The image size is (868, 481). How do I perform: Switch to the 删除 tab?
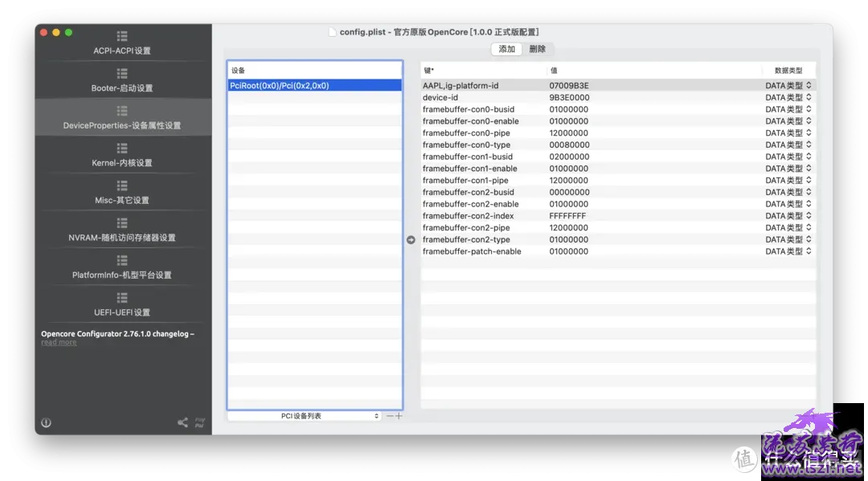coord(537,49)
